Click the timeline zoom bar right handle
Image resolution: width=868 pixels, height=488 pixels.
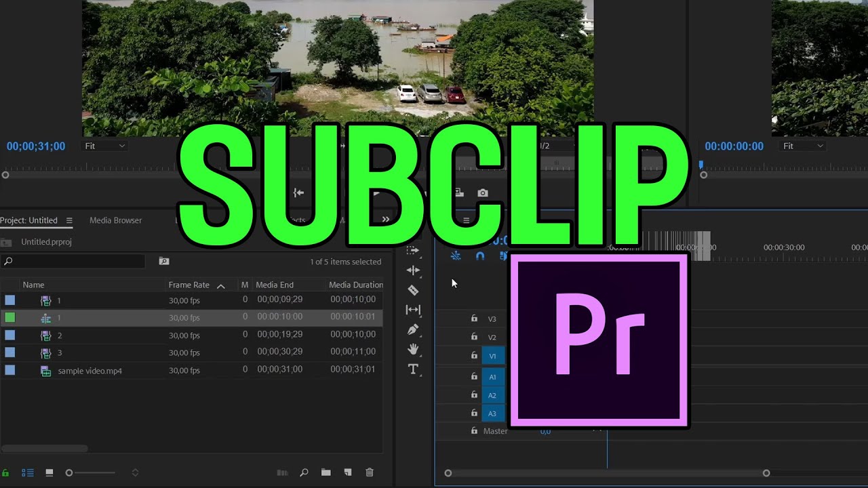pos(766,473)
